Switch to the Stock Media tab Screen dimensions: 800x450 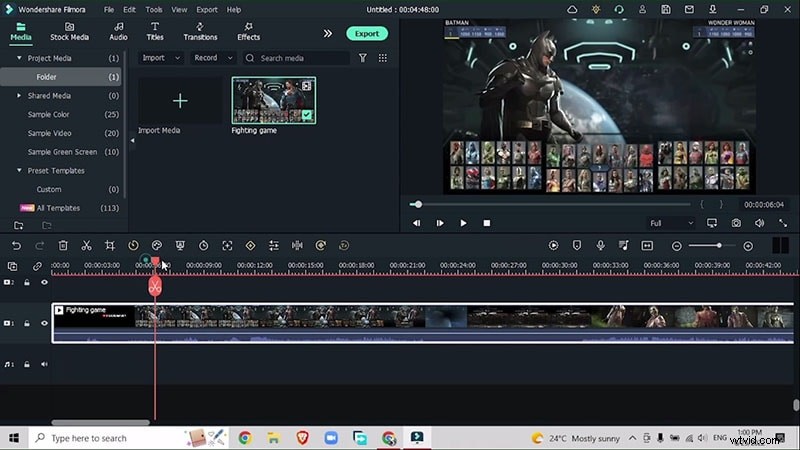69,32
